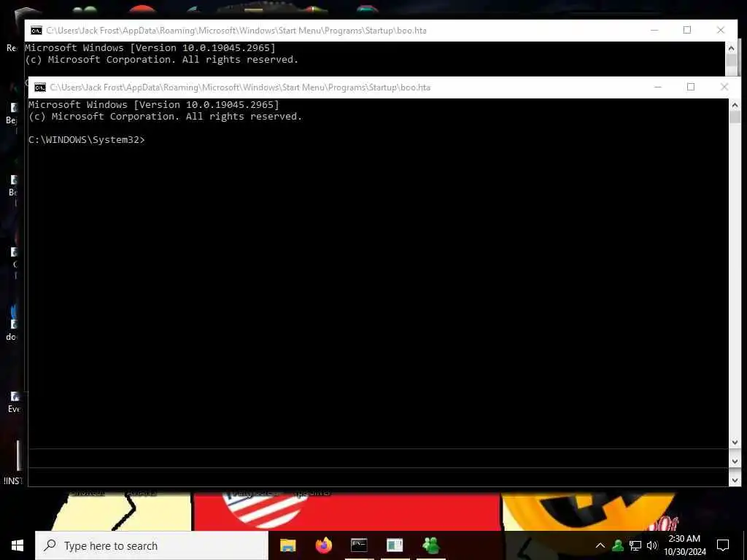Click Microsoft Corporation copyright line in back window
This screenshot has width=747, height=560.
point(161,60)
